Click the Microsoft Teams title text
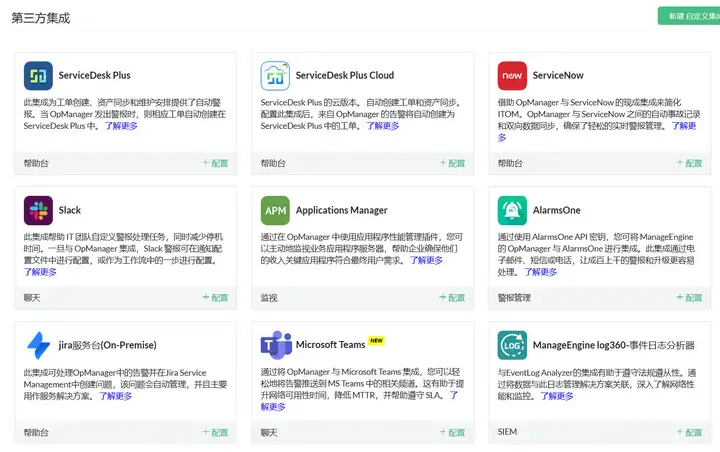This screenshot has height=452, width=720. click(331, 345)
